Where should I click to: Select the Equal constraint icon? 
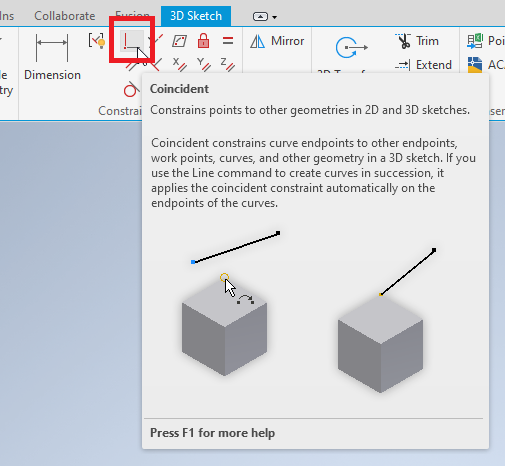(x=228, y=41)
